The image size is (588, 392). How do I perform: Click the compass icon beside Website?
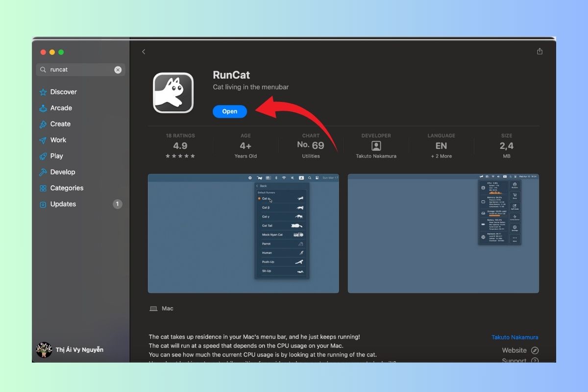point(535,350)
